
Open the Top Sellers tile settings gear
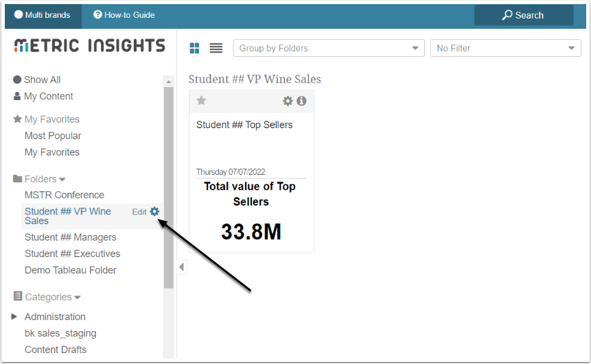click(288, 101)
